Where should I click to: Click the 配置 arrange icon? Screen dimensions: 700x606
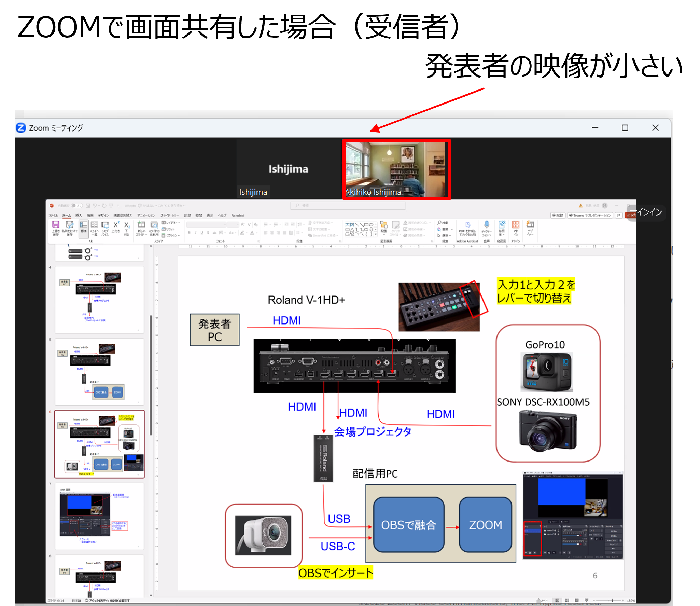(x=384, y=225)
